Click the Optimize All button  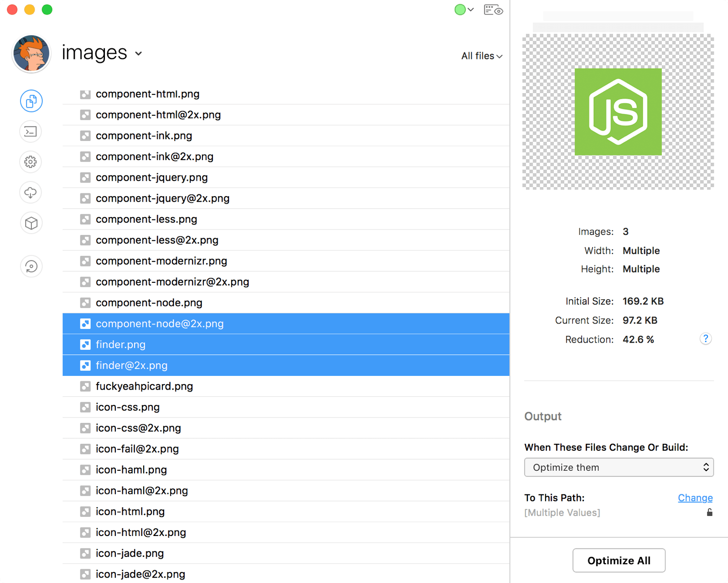tap(619, 560)
